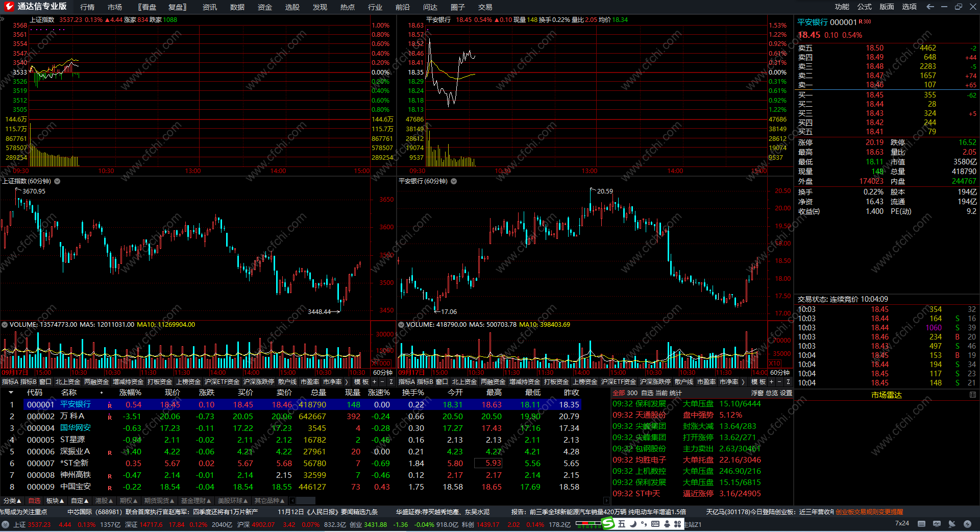Click 北上资金 under the 上证指数 chart
The image size is (980, 532).
point(68,382)
